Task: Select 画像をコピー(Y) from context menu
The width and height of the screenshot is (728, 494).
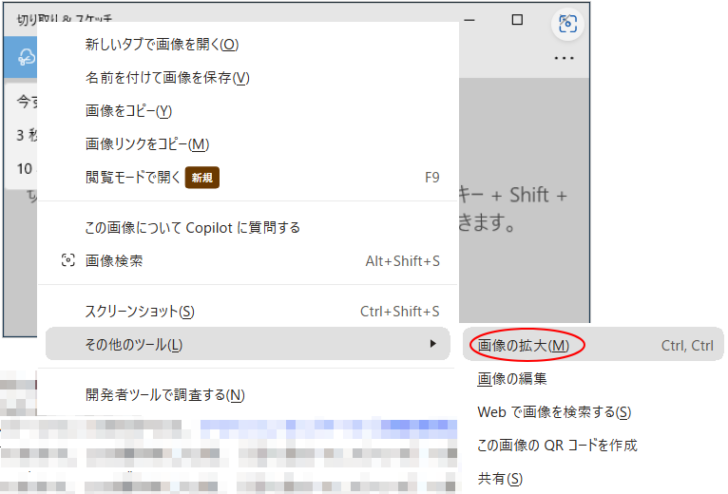Action: [247, 111]
